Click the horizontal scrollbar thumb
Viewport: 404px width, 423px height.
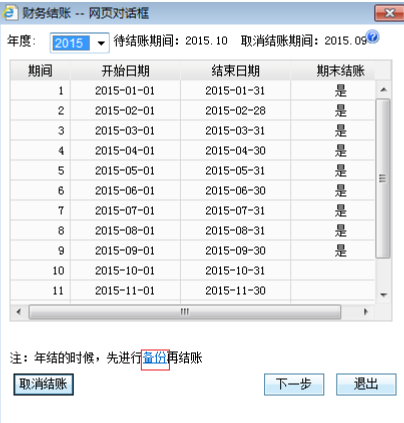point(185,312)
